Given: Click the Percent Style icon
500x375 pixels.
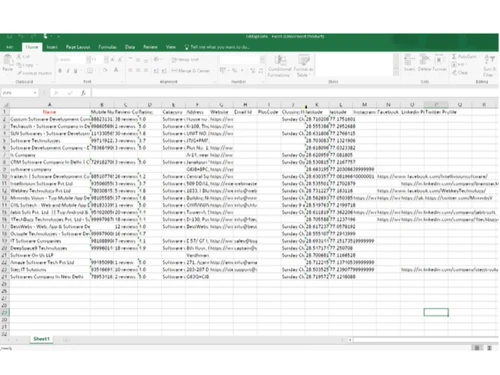Looking at the screenshot, I should (234, 70).
